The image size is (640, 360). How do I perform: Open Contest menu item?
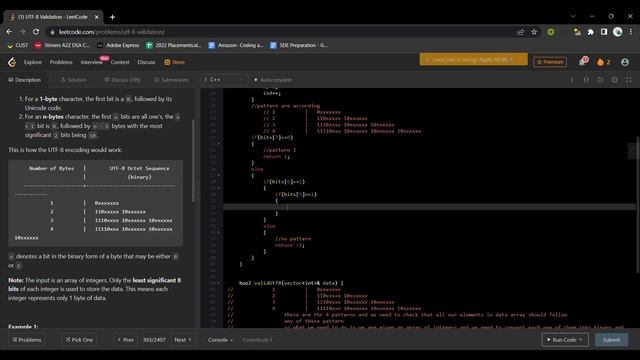(x=120, y=62)
